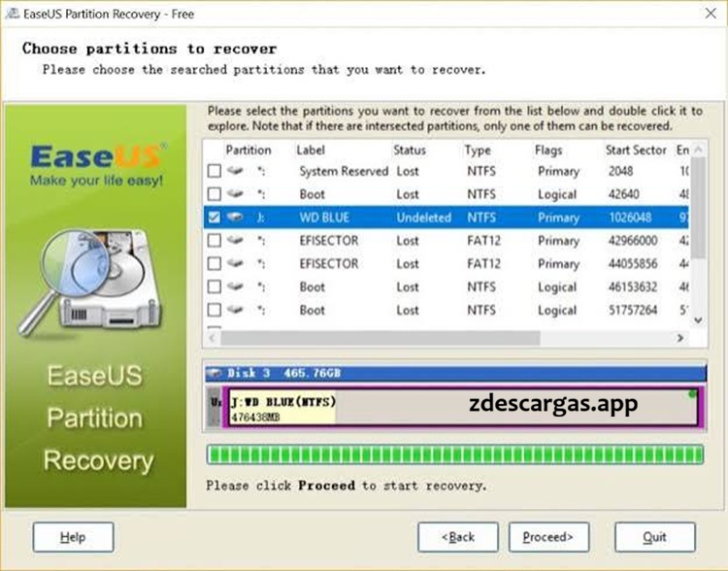Click the Help button
Screen dimensions: 728x571
73,537
